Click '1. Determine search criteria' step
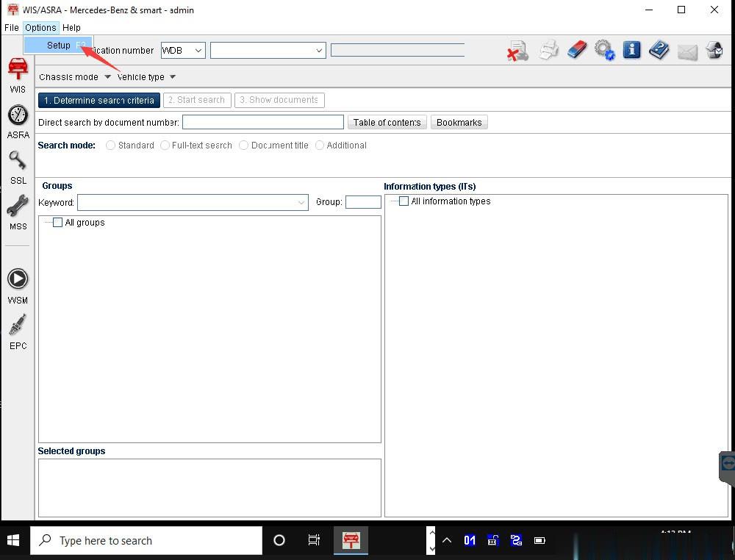This screenshot has width=735, height=560. tap(99, 100)
